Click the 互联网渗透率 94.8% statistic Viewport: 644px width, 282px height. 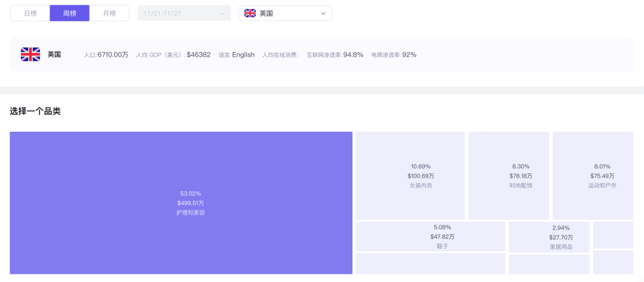pyautogui.click(x=335, y=55)
